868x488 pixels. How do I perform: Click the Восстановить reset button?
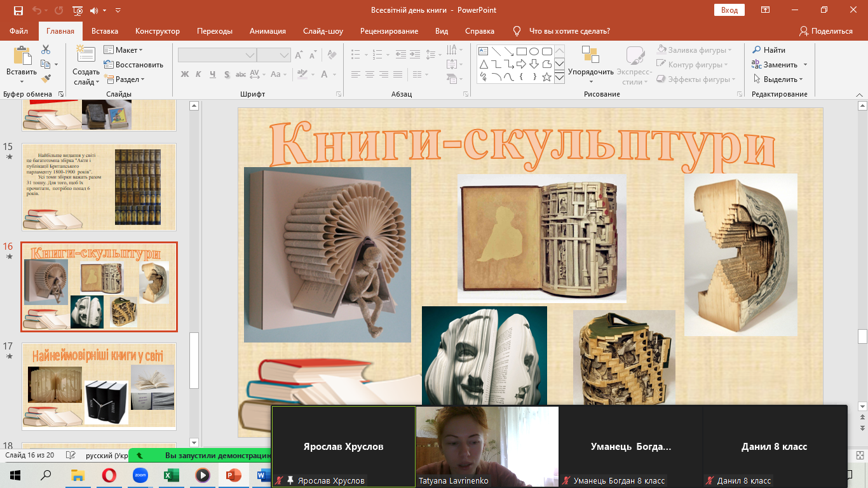tap(133, 65)
